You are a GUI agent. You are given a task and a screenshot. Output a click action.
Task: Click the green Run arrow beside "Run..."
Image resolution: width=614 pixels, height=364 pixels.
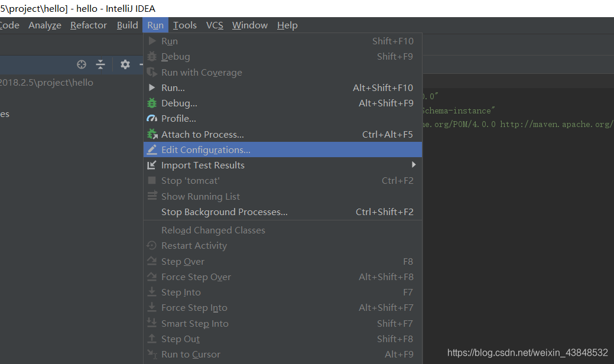click(x=152, y=87)
